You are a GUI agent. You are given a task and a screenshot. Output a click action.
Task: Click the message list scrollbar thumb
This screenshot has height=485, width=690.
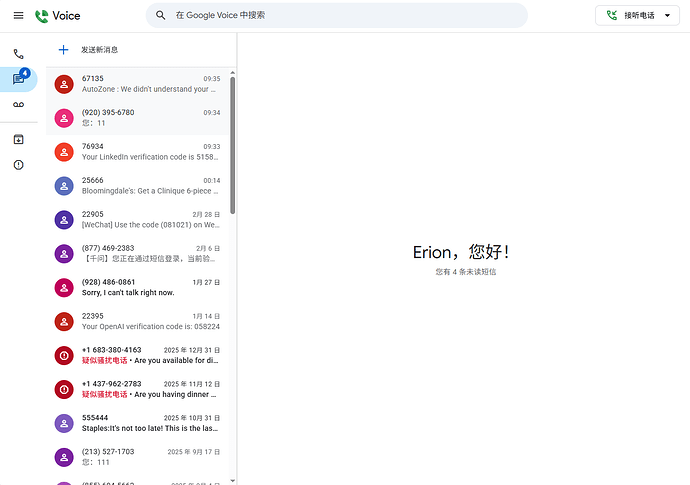232,145
